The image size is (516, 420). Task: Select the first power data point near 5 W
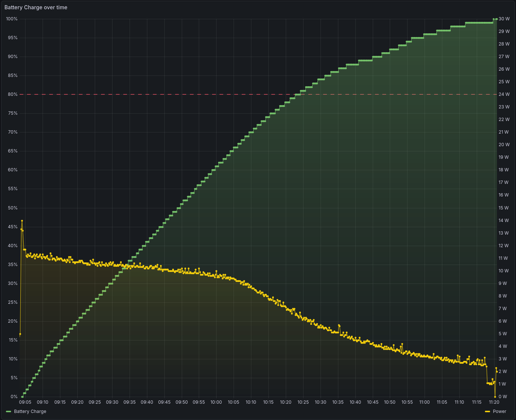pyautogui.click(x=20, y=334)
